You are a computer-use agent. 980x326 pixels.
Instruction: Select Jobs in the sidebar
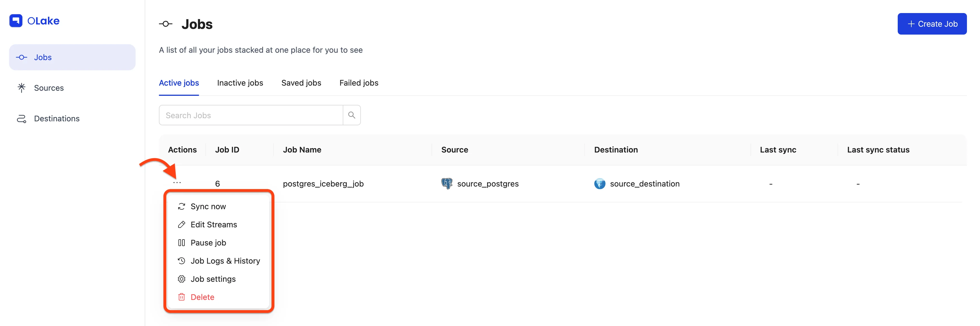(x=43, y=57)
